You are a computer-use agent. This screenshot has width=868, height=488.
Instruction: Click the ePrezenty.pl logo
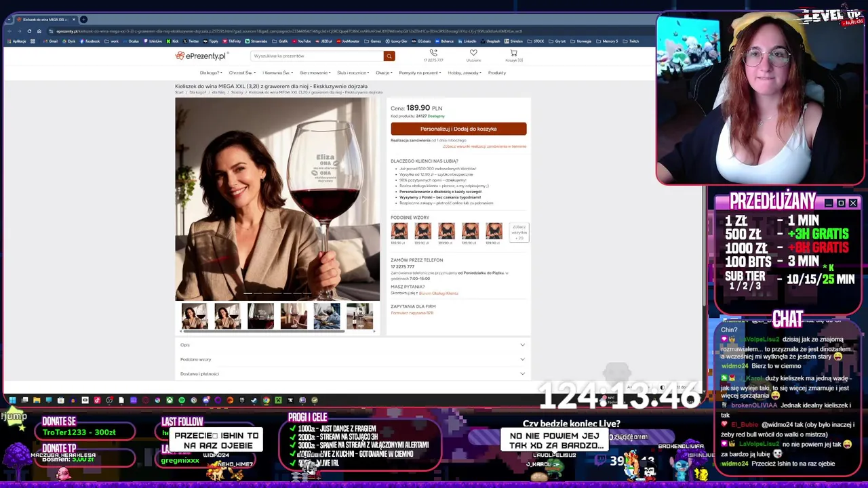click(201, 56)
